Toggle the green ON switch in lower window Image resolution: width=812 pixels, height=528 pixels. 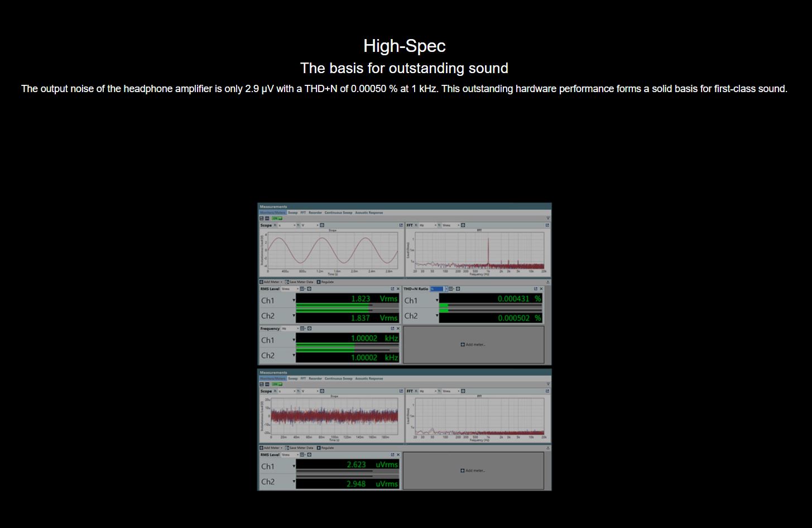tap(277, 384)
